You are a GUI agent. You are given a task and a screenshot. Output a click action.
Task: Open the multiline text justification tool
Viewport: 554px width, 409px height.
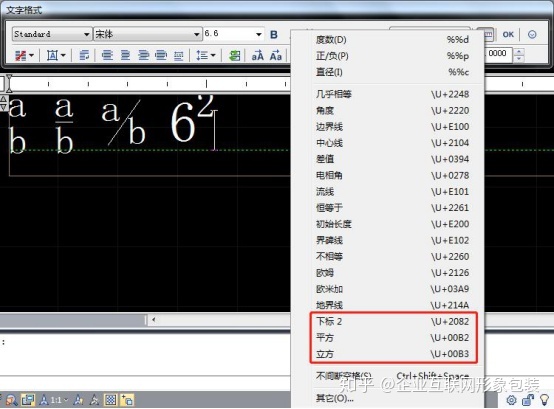pyautogui.click(x=52, y=55)
